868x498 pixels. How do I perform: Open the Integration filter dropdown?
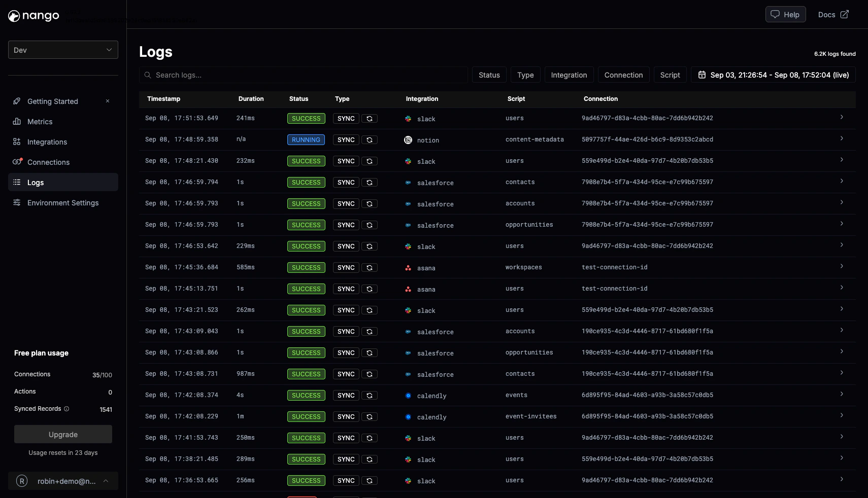point(569,75)
